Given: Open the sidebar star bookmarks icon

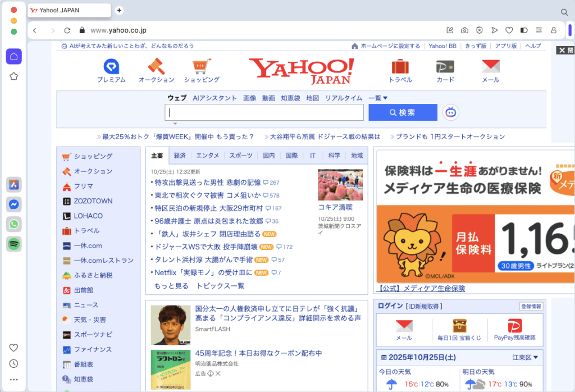Looking at the screenshot, I should (14, 76).
